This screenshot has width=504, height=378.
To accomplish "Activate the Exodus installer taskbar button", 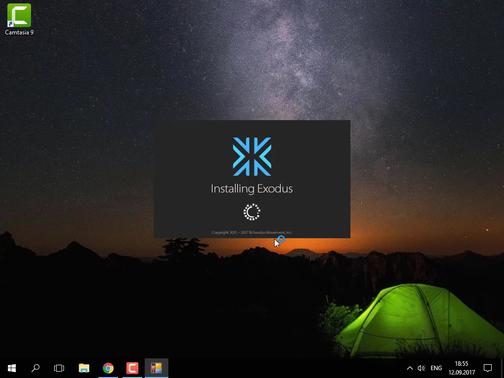I will (x=156, y=368).
